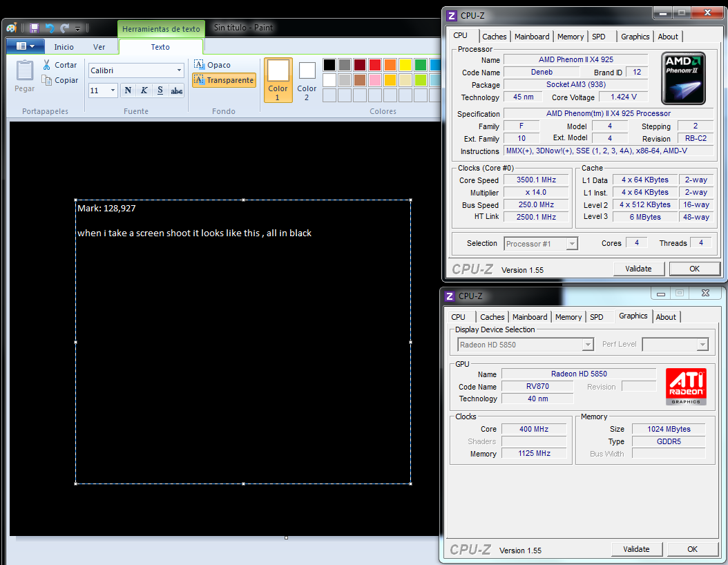Pick the yellow color swatch

point(405,64)
